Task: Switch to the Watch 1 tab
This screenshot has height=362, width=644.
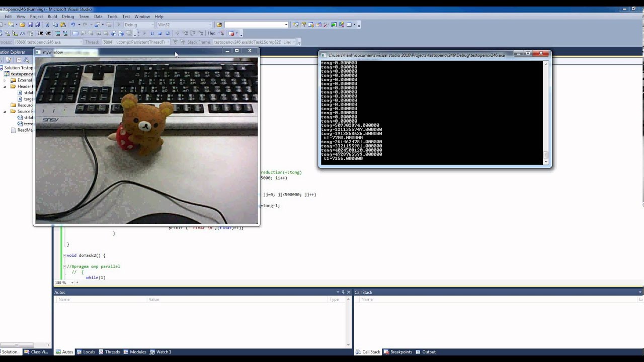Action: pyautogui.click(x=160, y=352)
